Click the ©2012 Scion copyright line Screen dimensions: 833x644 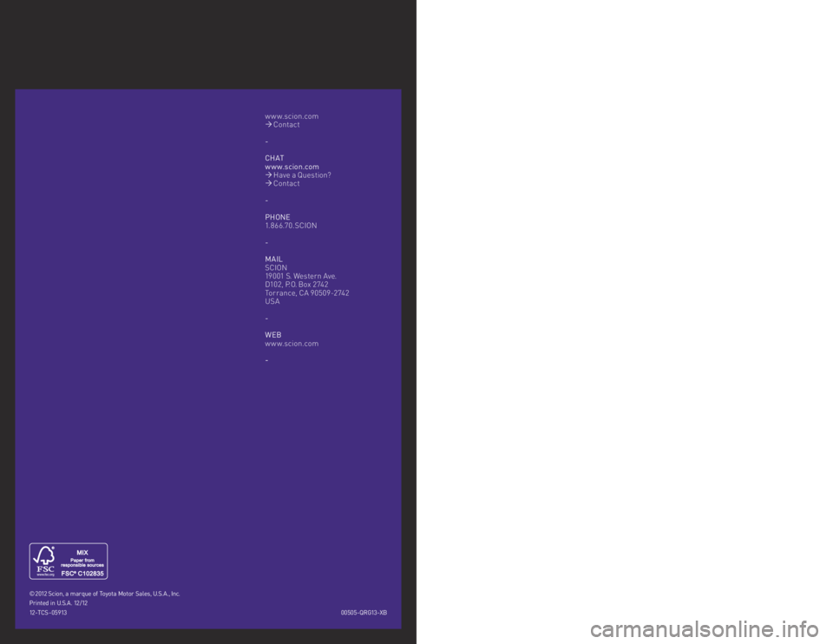coord(105,594)
